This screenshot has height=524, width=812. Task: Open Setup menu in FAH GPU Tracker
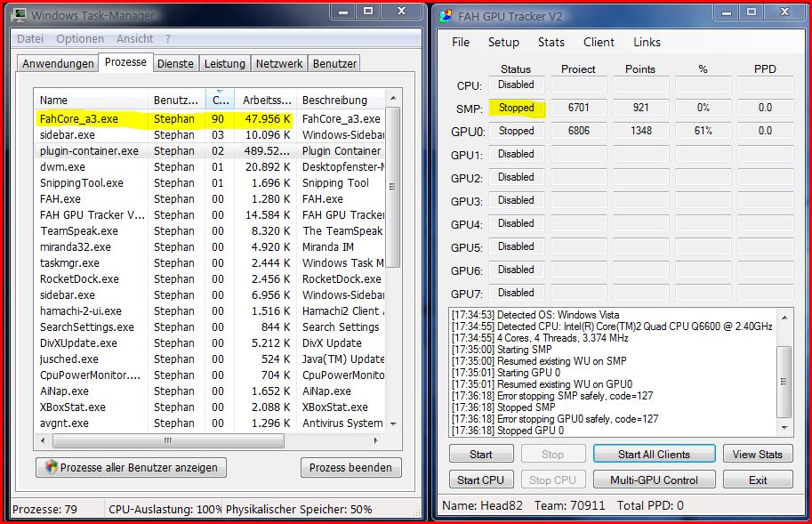click(503, 42)
